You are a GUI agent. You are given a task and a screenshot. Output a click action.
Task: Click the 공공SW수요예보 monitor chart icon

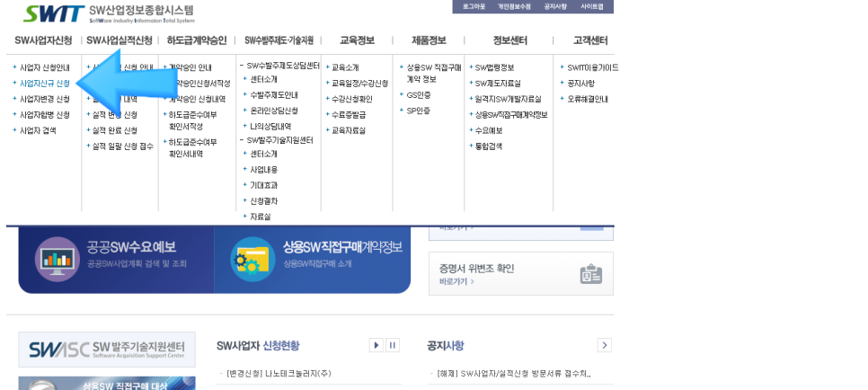point(57,259)
